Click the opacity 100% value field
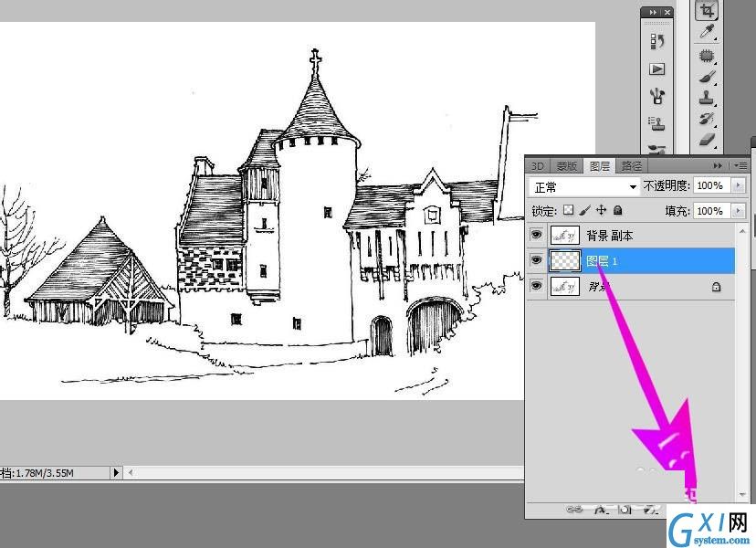This screenshot has height=548, width=756. [x=711, y=185]
